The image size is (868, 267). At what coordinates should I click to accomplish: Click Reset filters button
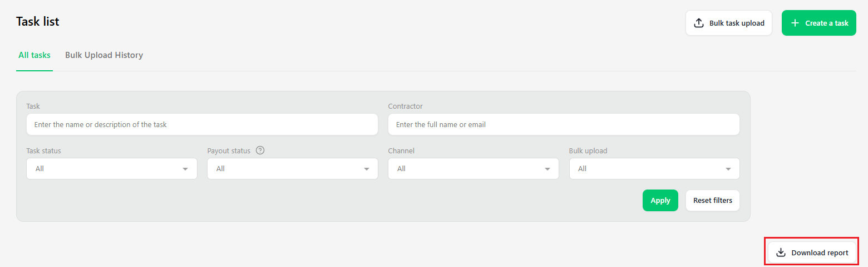click(x=712, y=201)
